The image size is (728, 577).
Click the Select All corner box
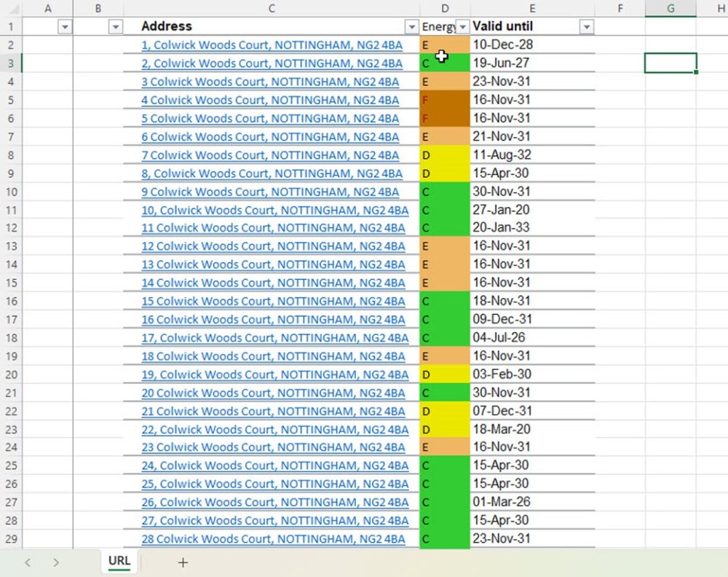(10, 8)
